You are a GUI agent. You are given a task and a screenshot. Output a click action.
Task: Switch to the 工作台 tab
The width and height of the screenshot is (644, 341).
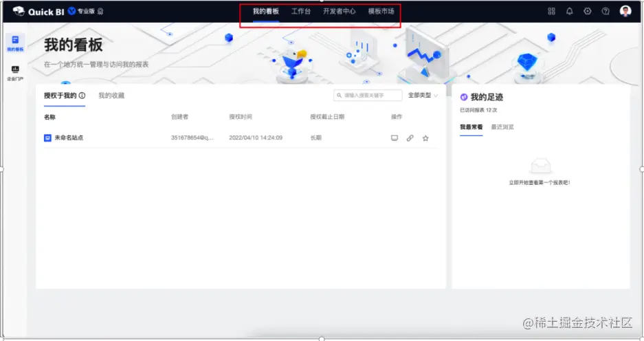tap(301, 12)
